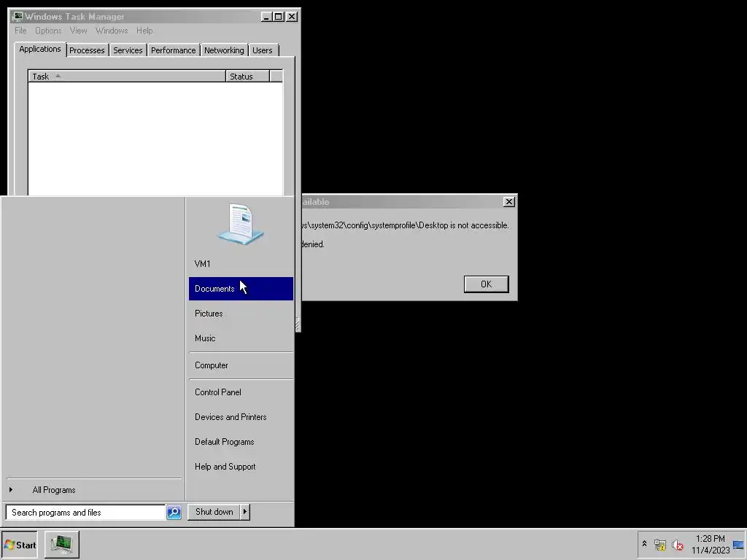The image size is (747, 560).
Task: Click the Start button on the taskbar
Action: point(20,545)
